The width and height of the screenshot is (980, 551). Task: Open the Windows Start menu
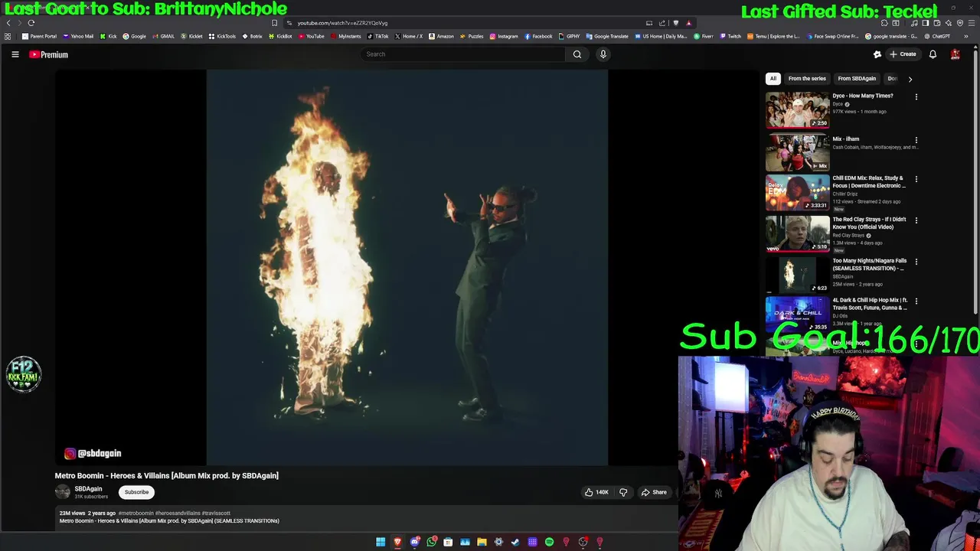(x=381, y=542)
